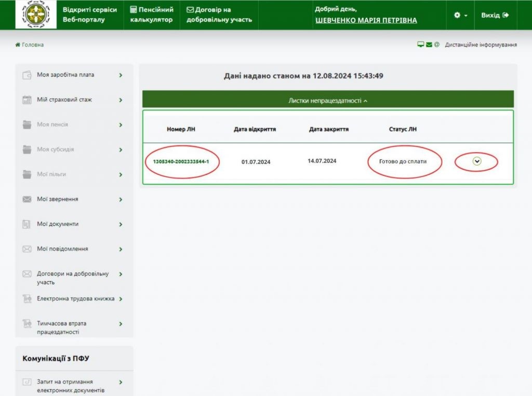The height and width of the screenshot is (396, 532).
Task: Open Відкриті сервіси Веб-порталу
Action: [89, 15]
